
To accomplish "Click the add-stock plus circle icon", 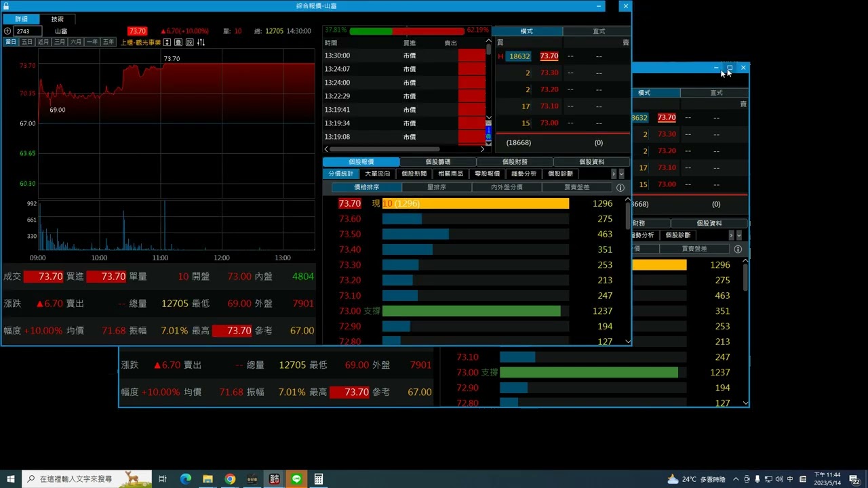I will (7, 31).
